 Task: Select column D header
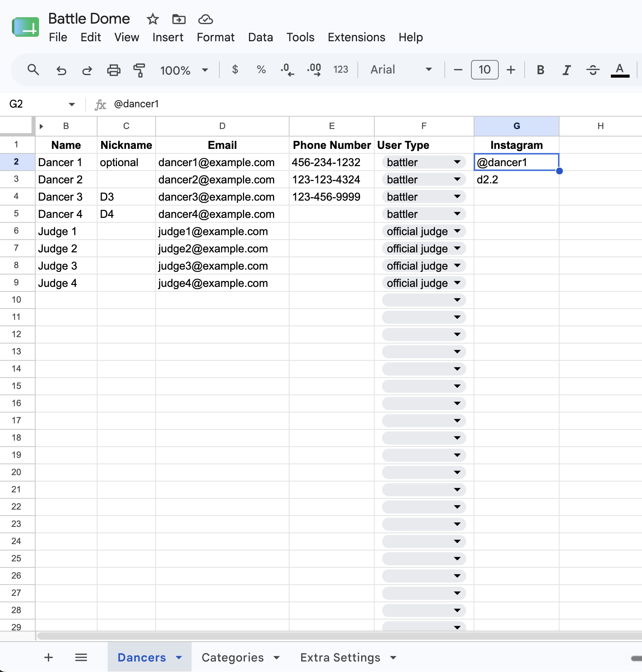[x=222, y=126]
